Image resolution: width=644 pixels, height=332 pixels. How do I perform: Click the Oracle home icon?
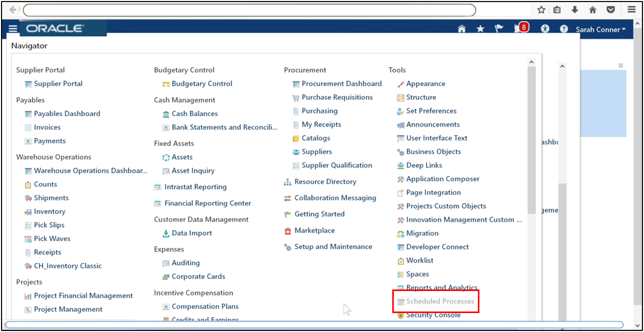(x=461, y=28)
